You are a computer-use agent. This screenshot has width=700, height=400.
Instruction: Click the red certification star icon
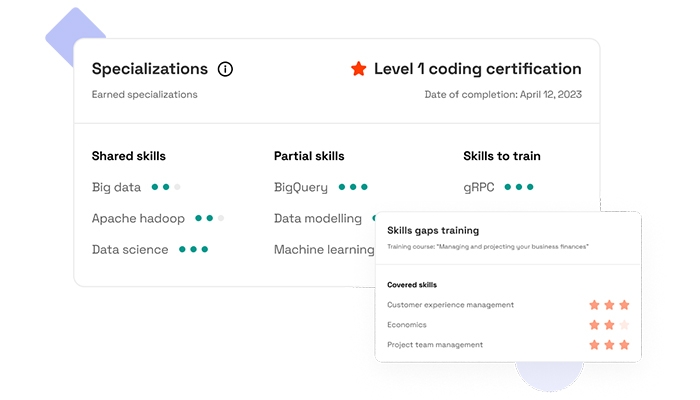(x=358, y=69)
